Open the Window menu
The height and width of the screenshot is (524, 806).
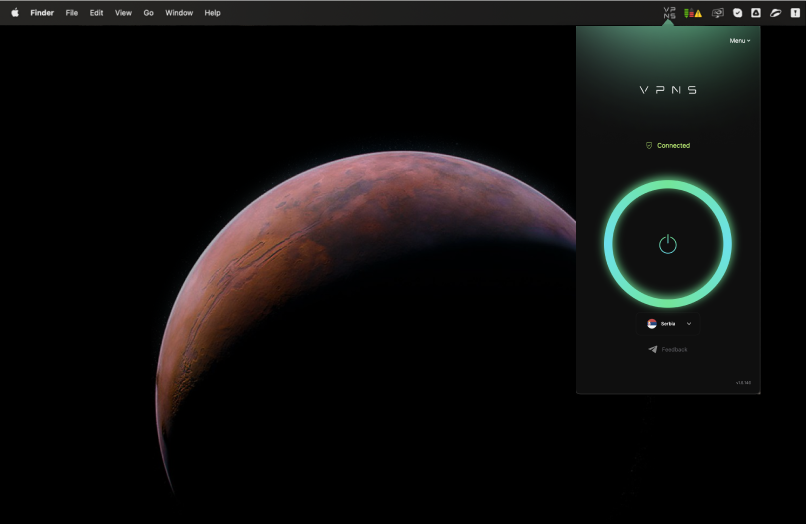[x=179, y=13]
